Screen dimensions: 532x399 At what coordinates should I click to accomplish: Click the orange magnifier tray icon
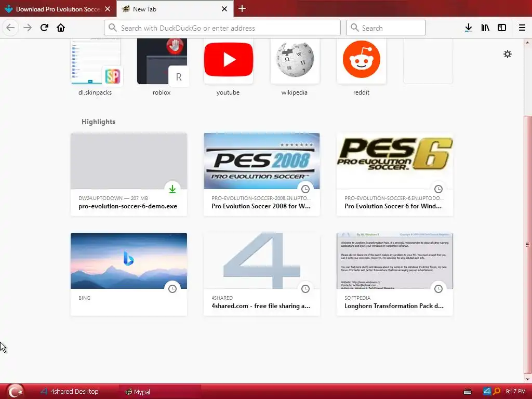click(x=496, y=391)
